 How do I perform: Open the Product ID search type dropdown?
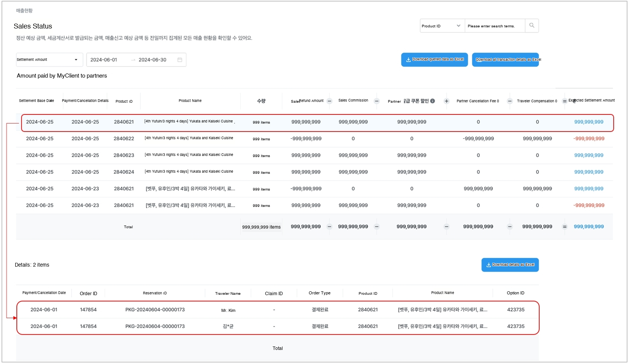click(x=442, y=26)
